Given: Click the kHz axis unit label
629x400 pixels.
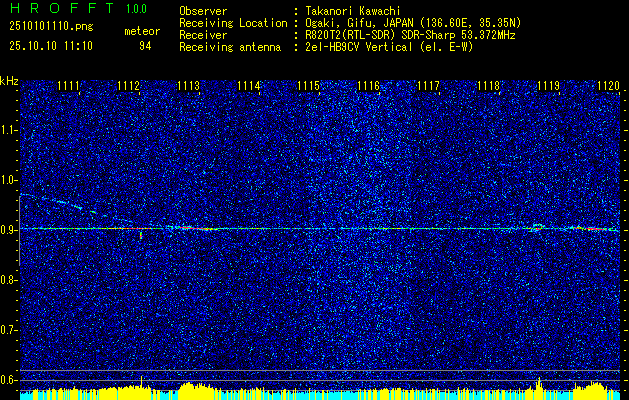Looking at the screenshot, I should pyautogui.click(x=9, y=81).
